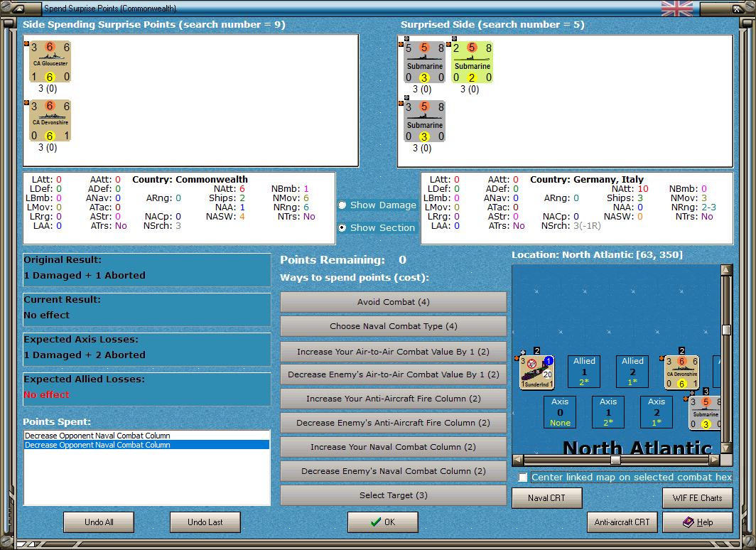Image resolution: width=756 pixels, height=550 pixels.
Task: Click the Allied 2 sea-box section marker
Action: (632, 371)
